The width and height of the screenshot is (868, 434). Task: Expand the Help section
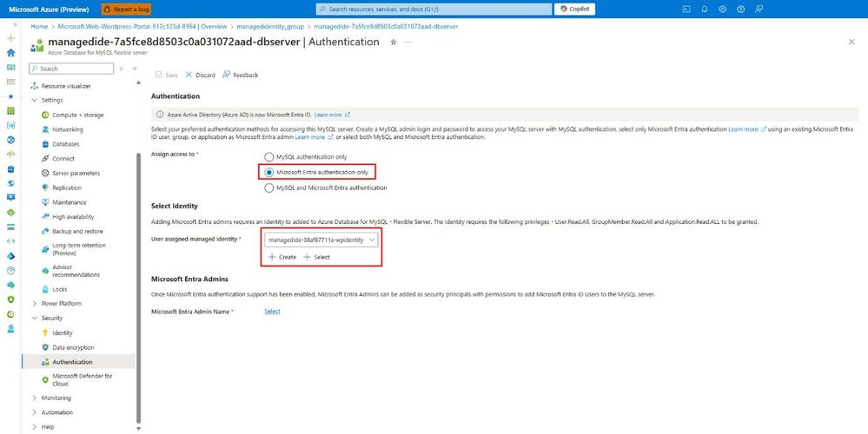[35, 427]
